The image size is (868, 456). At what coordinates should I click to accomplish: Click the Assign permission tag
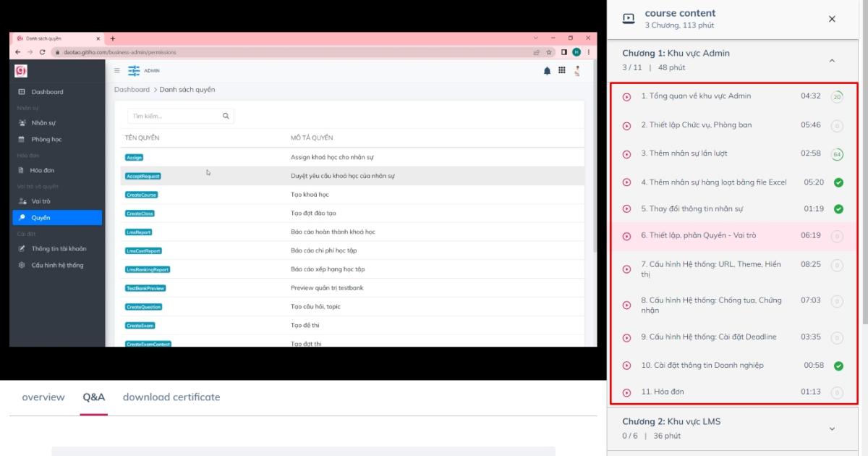[x=135, y=157]
